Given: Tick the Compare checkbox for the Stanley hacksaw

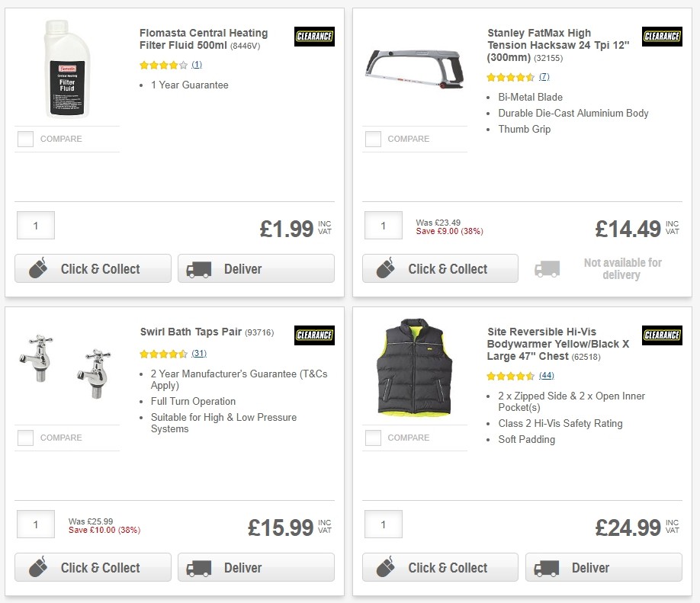Looking at the screenshot, I should coord(373,139).
